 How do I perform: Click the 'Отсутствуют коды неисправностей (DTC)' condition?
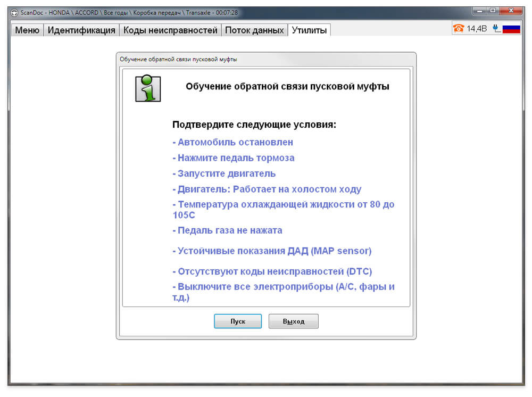(x=272, y=271)
